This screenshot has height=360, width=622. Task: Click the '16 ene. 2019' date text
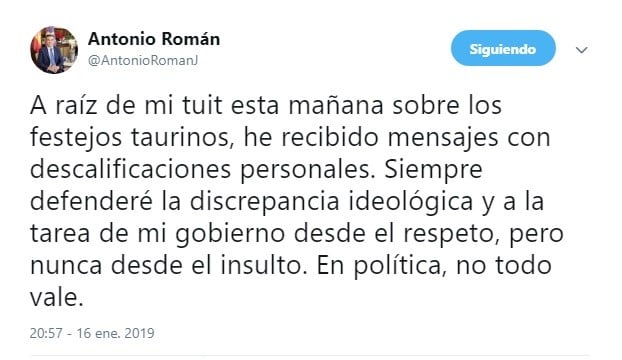pyautogui.click(x=115, y=333)
